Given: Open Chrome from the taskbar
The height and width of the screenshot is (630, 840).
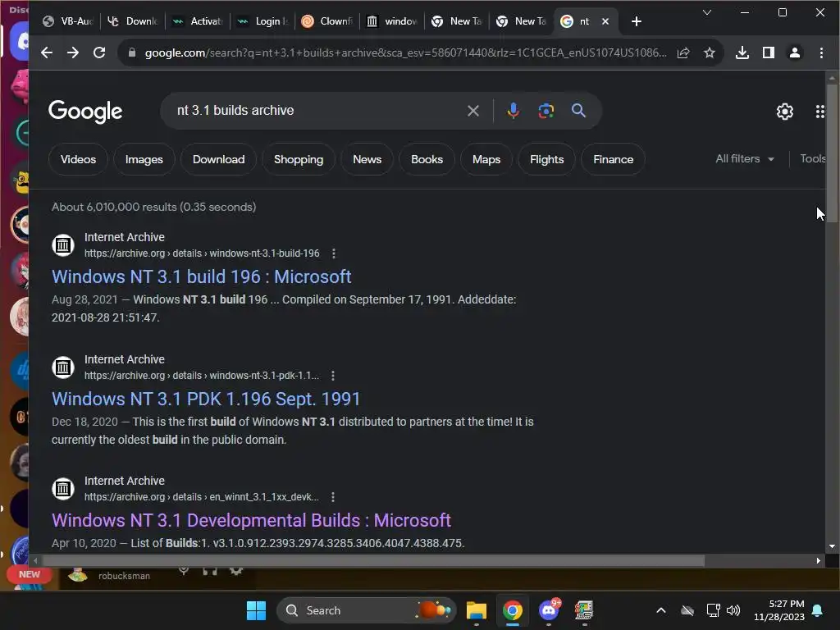Looking at the screenshot, I should click(512, 610).
